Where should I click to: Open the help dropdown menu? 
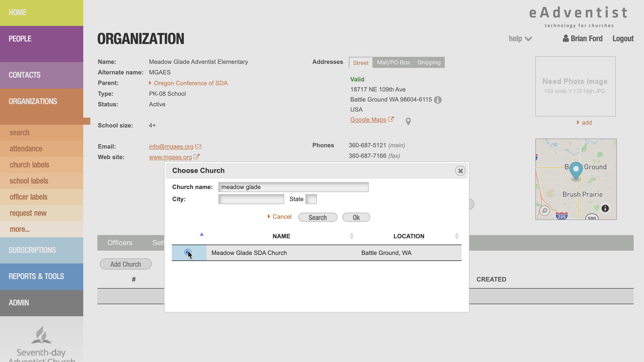[x=520, y=39]
